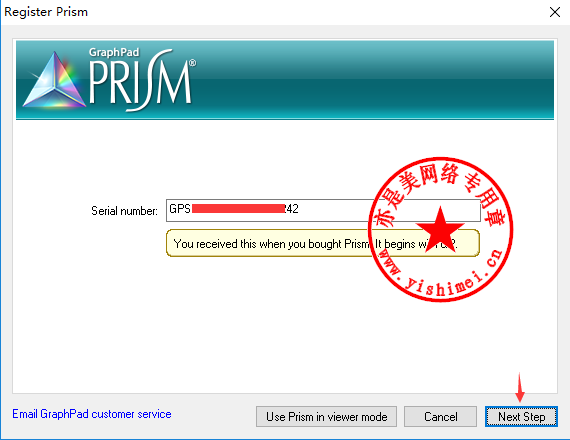Click the GPS prefix in serial field
The height and width of the screenshot is (440, 570).
(x=180, y=209)
